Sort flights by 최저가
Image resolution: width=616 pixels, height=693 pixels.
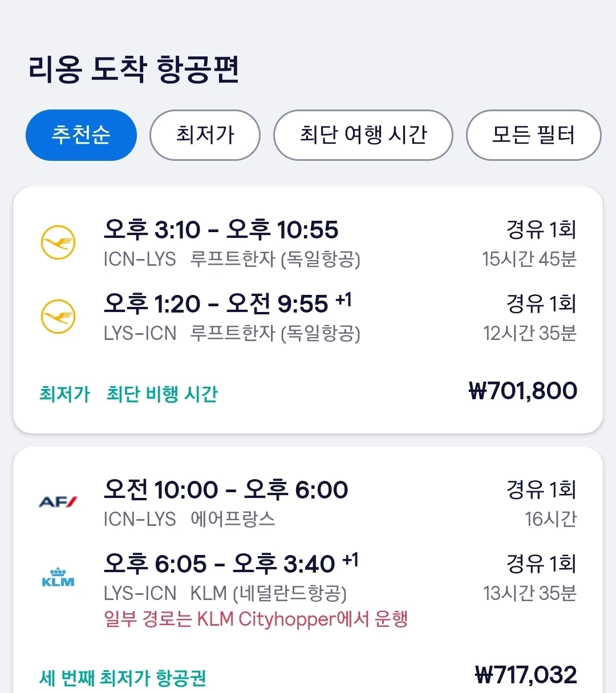click(x=205, y=135)
